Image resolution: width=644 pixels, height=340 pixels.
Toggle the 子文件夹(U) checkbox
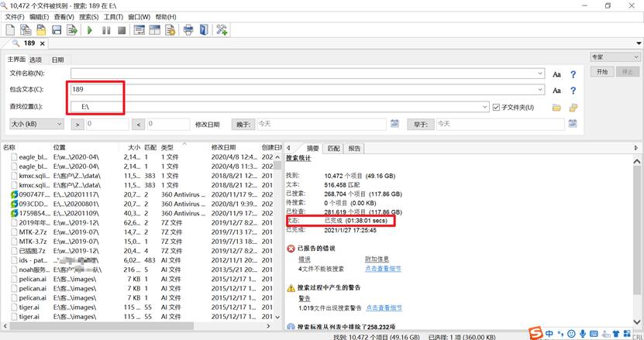click(x=496, y=107)
